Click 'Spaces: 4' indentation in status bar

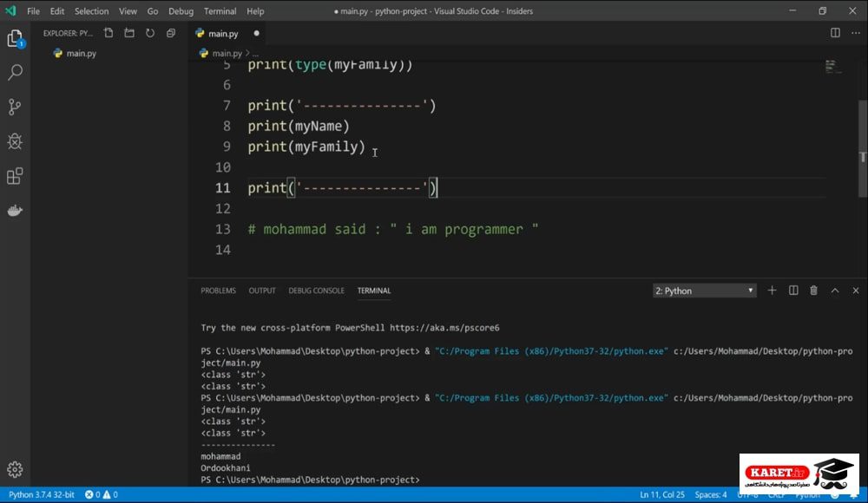711,494
